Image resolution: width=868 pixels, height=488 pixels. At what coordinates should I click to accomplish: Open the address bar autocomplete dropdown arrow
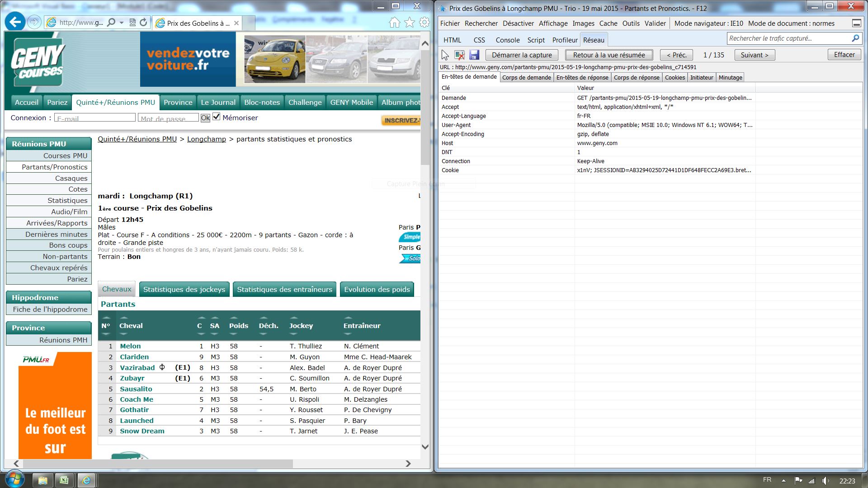click(121, 23)
